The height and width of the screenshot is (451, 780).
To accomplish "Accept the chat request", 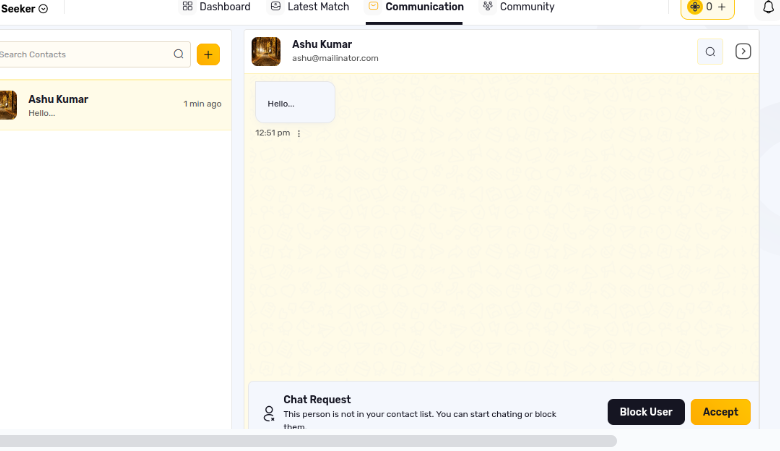I will [721, 412].
